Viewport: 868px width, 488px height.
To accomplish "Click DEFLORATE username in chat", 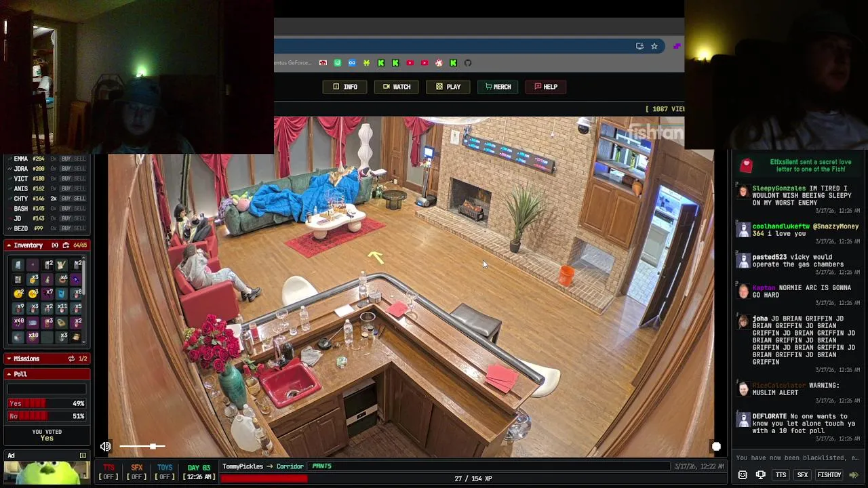I will click(x=770, y=416).
